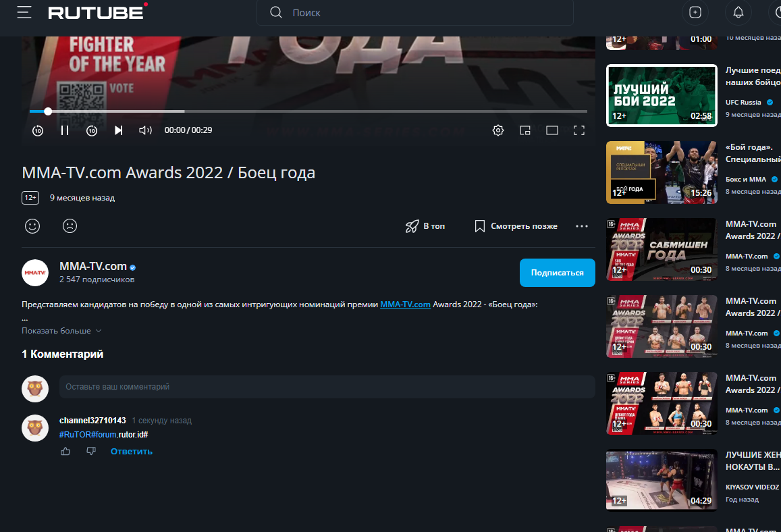
Task: Seek on the video progress bar
Action: coord(308,111)
